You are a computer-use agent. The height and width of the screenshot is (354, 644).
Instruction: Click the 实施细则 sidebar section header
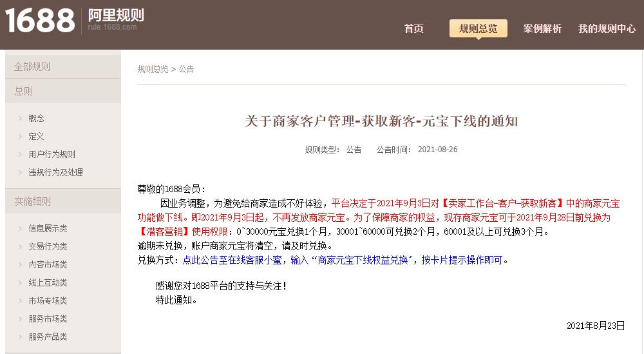point(33,201)
